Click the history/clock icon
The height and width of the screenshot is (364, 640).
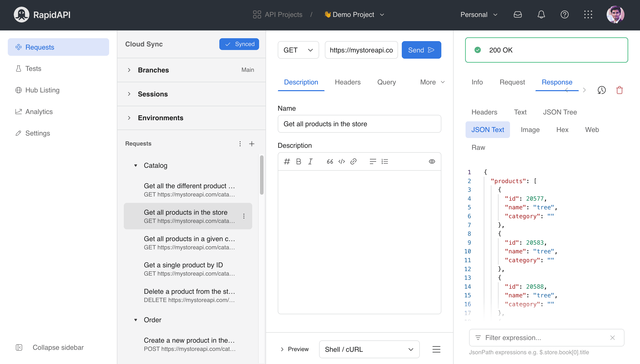click(x=601, y=90)
